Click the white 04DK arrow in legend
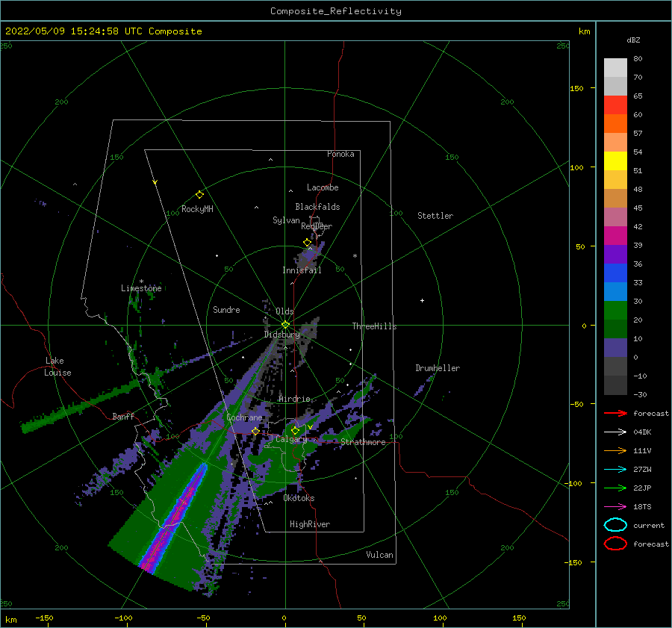The height and width of the screenshot is (628, 672). pyautogui.click(x=615, y=432)
